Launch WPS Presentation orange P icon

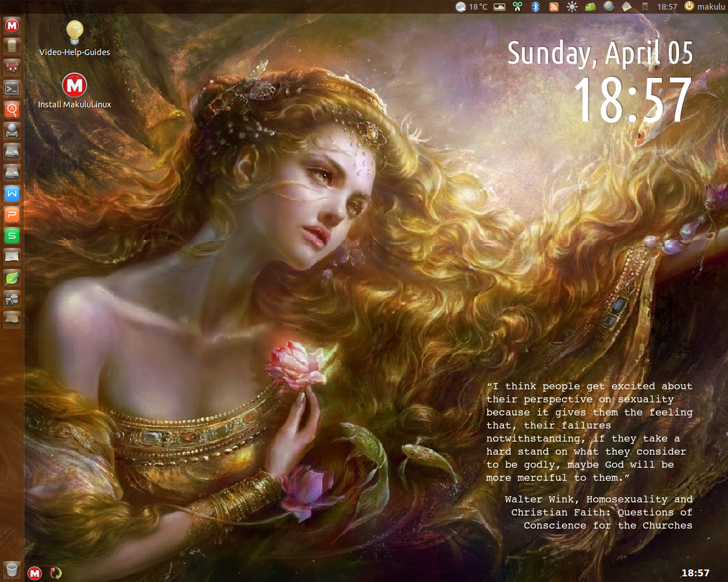click(12, 215)
